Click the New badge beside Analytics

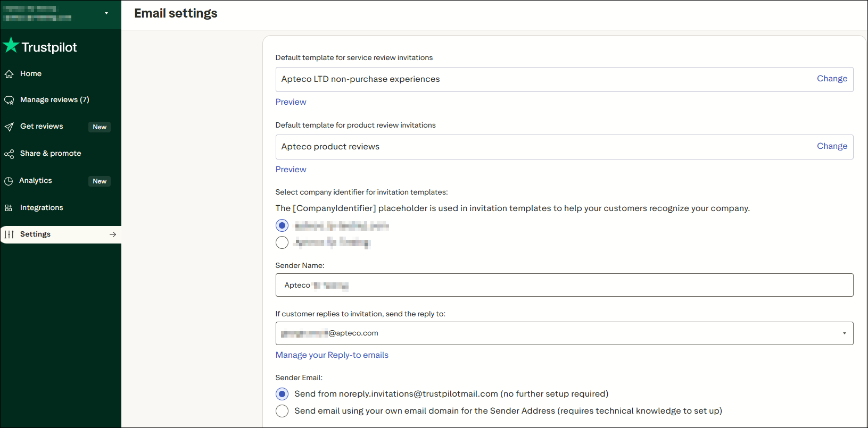coord(100,181)
